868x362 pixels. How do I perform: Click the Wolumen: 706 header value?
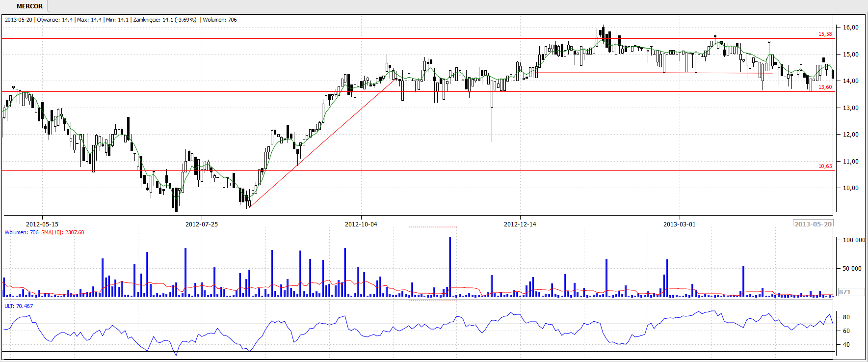pos(220,20)
